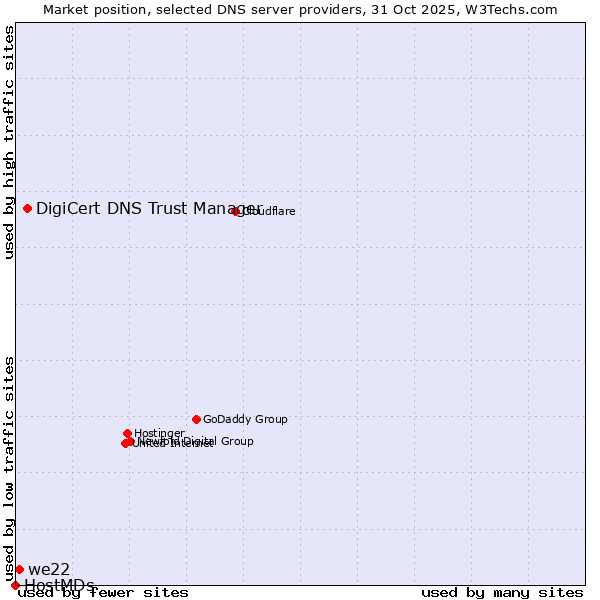The height and width of the screenshot is (600, 600).
Task: Click the Cloudflare text label
Action: point(268,211)
